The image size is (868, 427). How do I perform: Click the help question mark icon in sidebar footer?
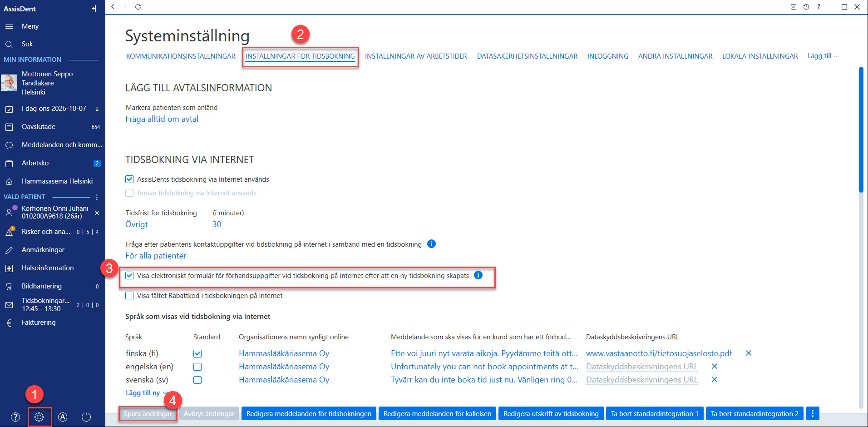pos(15,417)
